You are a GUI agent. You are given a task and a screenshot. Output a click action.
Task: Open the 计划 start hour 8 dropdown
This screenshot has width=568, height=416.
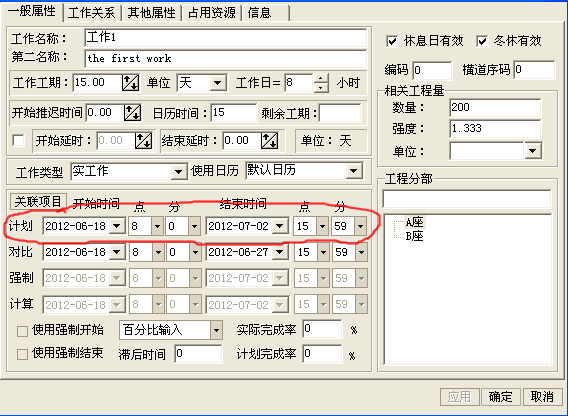[157, 226]
